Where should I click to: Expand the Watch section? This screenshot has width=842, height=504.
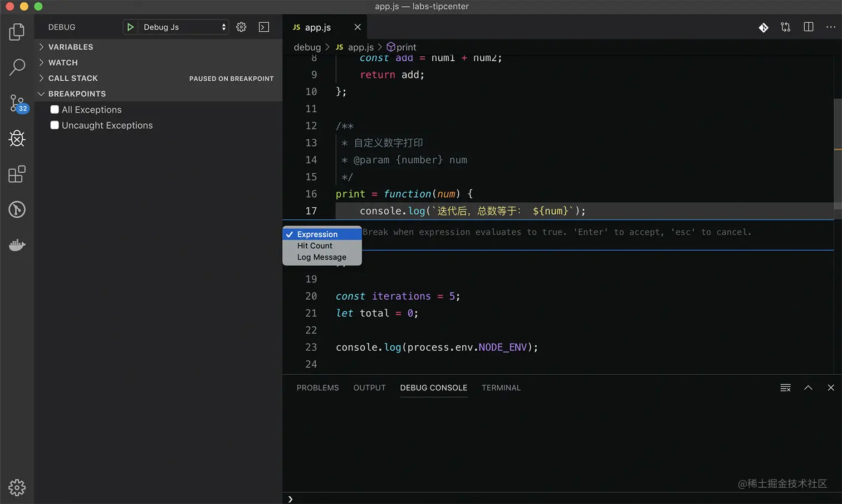coord(158,62)
